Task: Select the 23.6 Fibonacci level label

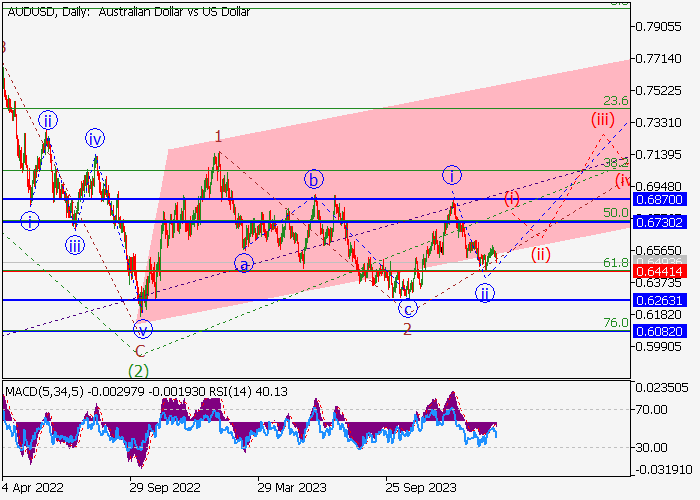Action: coord(616,101)
